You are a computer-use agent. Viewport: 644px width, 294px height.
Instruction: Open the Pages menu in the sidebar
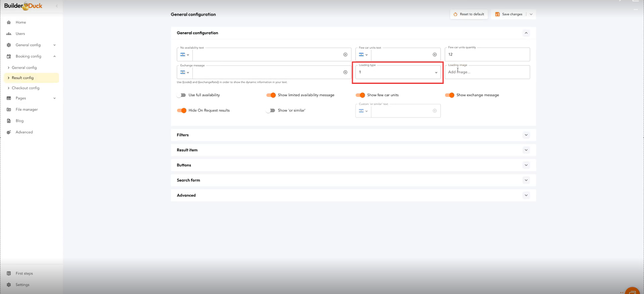point(21,98)
